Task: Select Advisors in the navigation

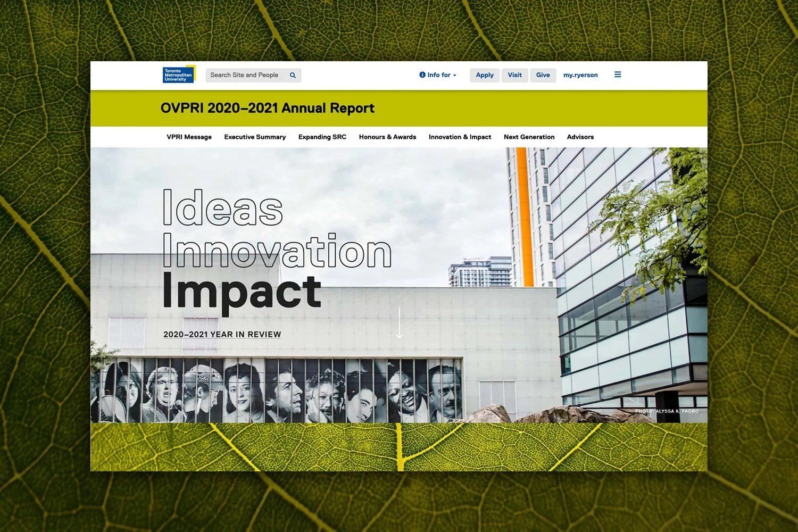Action: 580,137
